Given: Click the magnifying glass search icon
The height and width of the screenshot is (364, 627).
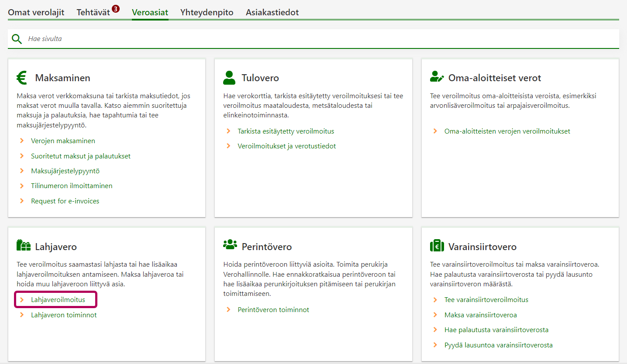Looking at the screenshot, I should point(17,39).
